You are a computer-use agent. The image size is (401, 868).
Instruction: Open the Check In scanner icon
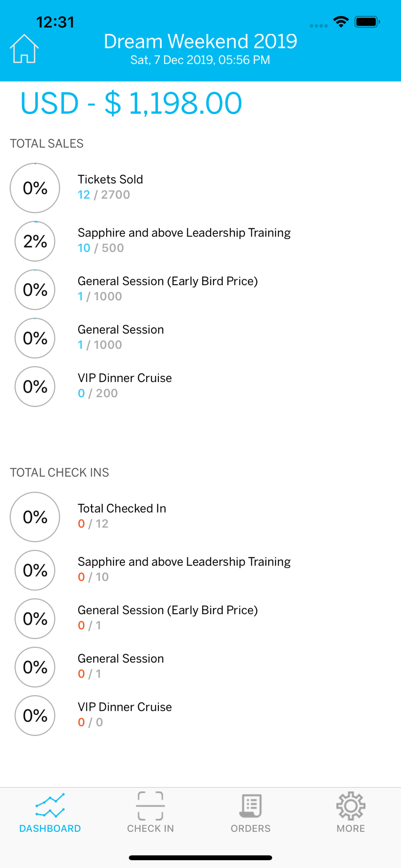[150, 806]
